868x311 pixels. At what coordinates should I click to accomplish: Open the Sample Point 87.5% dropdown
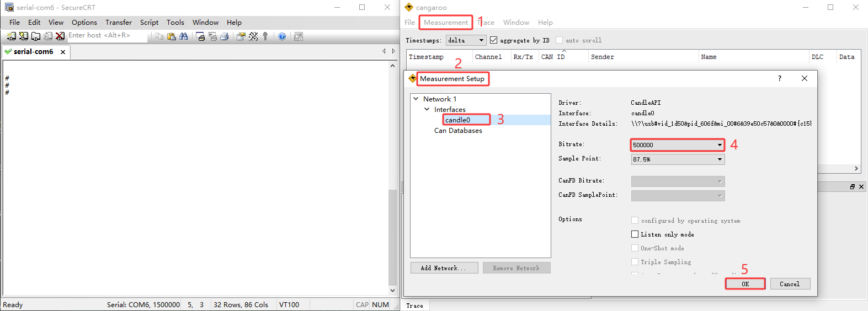[678, 159]
